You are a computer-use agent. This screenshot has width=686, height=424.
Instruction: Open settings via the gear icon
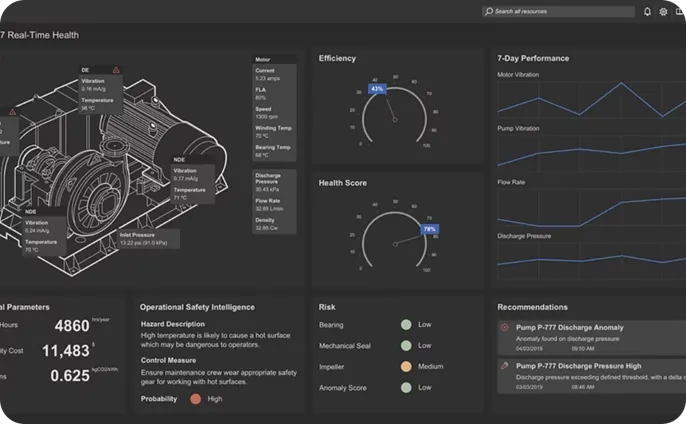[663, 12]
